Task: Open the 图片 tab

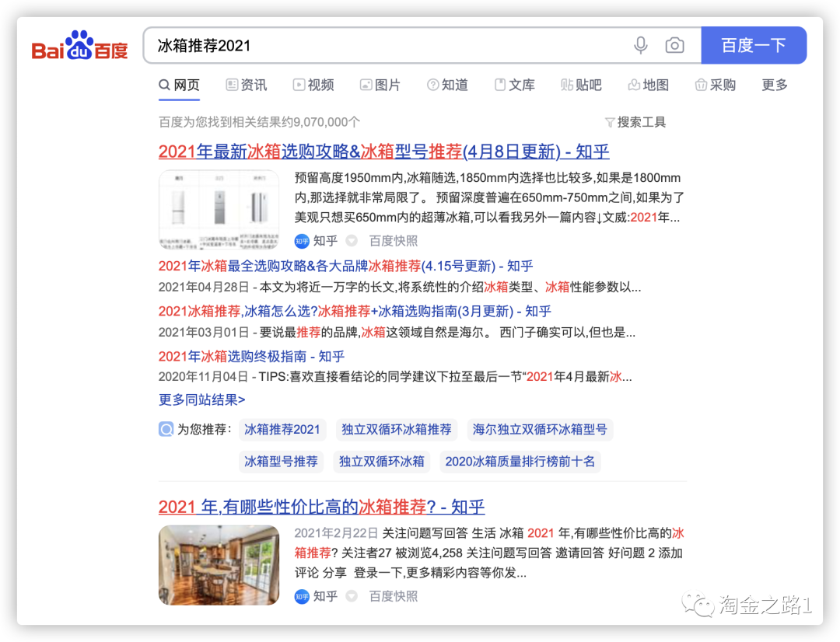Action: tap(380, 85)
